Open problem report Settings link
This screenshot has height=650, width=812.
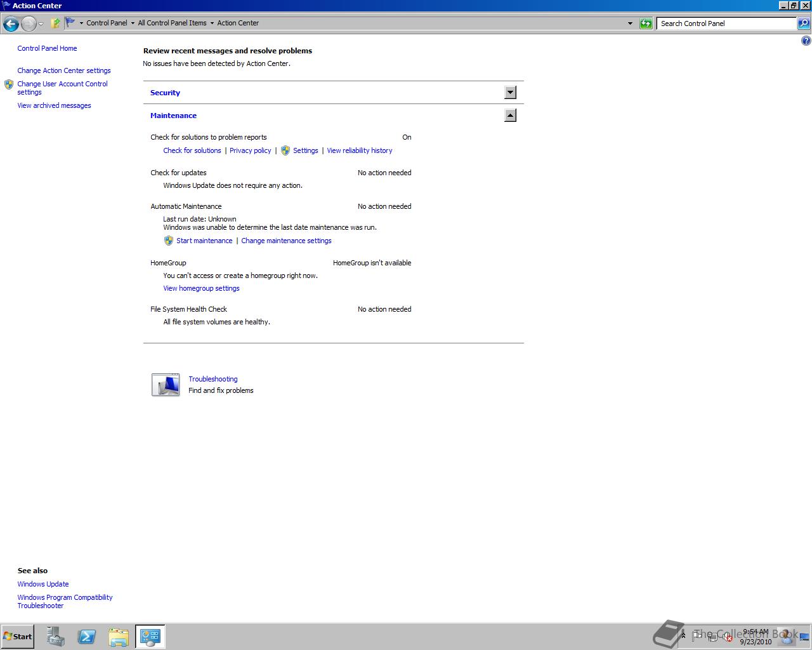305,150
